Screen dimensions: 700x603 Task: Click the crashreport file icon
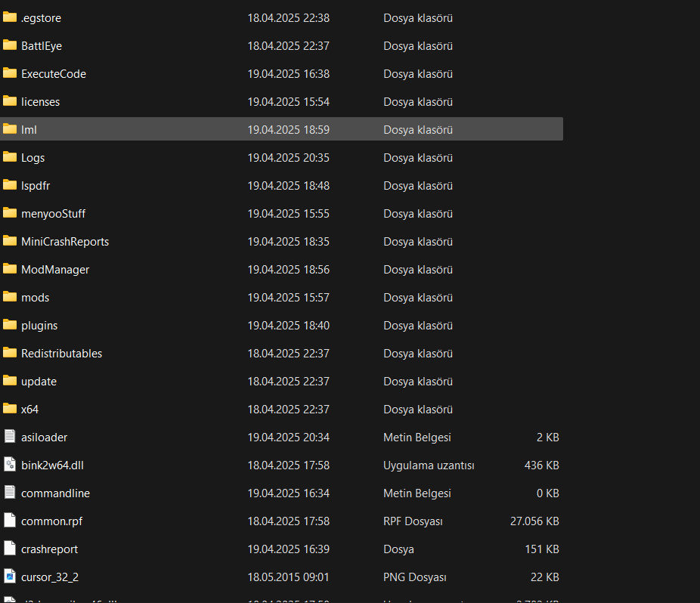pyautogui.click(x=10, y=549)
